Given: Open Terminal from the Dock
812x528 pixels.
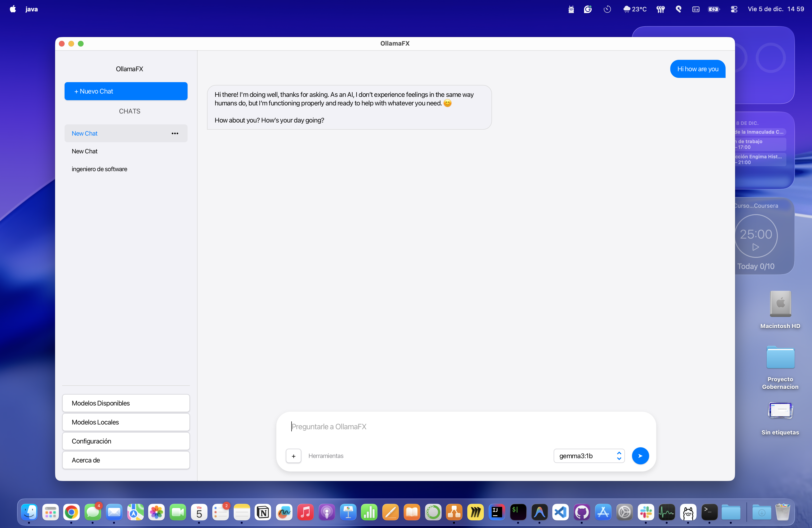Looking at the screenshot, I should coord(710,512).
